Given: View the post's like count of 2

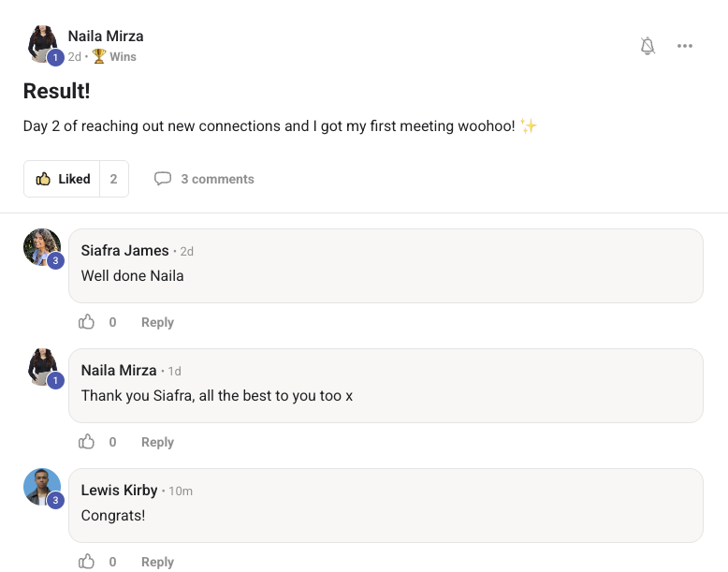Looking at the screenshot, I should (114, 179).
